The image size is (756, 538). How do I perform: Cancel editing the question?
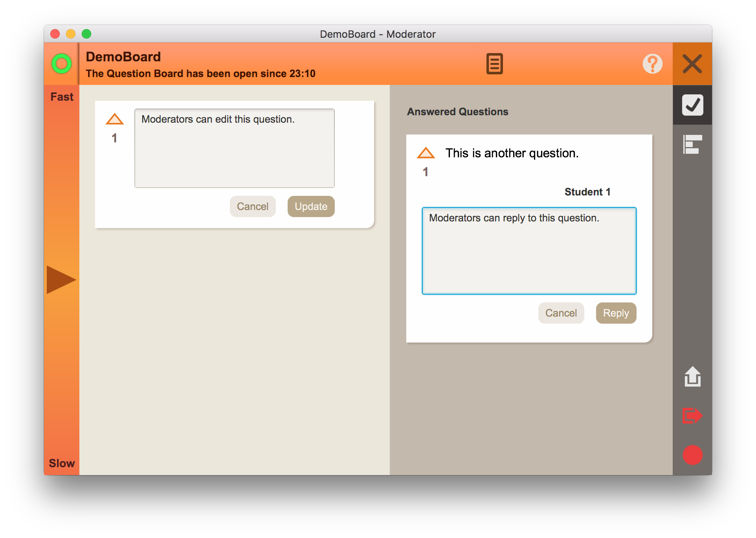[x=253, y=206]
